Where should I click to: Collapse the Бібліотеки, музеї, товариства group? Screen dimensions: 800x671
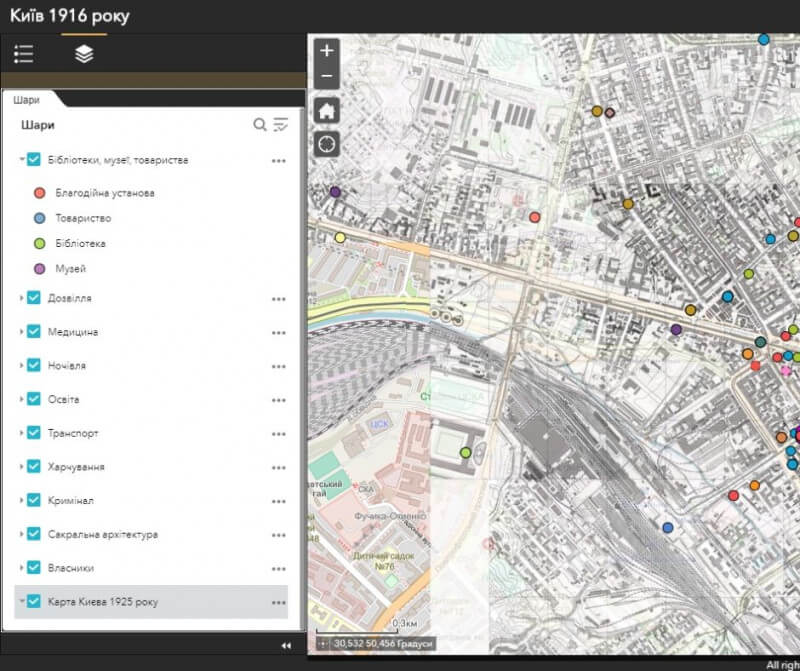coord(22,160)
